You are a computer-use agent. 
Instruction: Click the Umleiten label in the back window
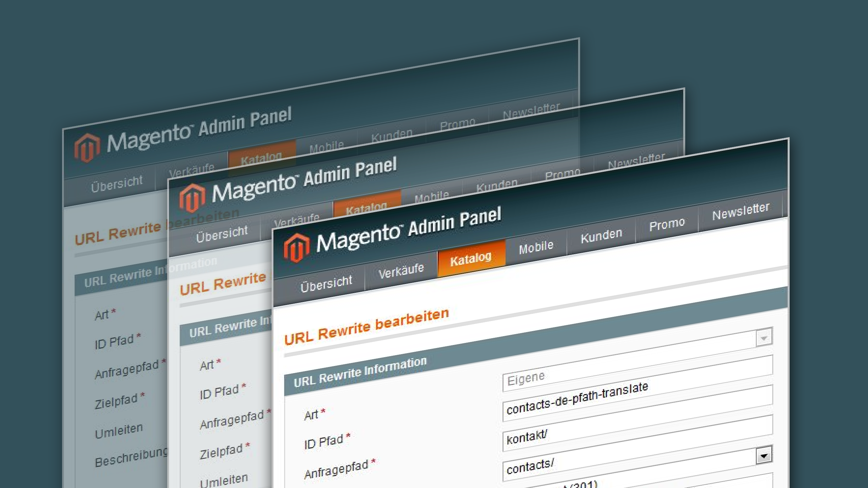click(119, 431)
